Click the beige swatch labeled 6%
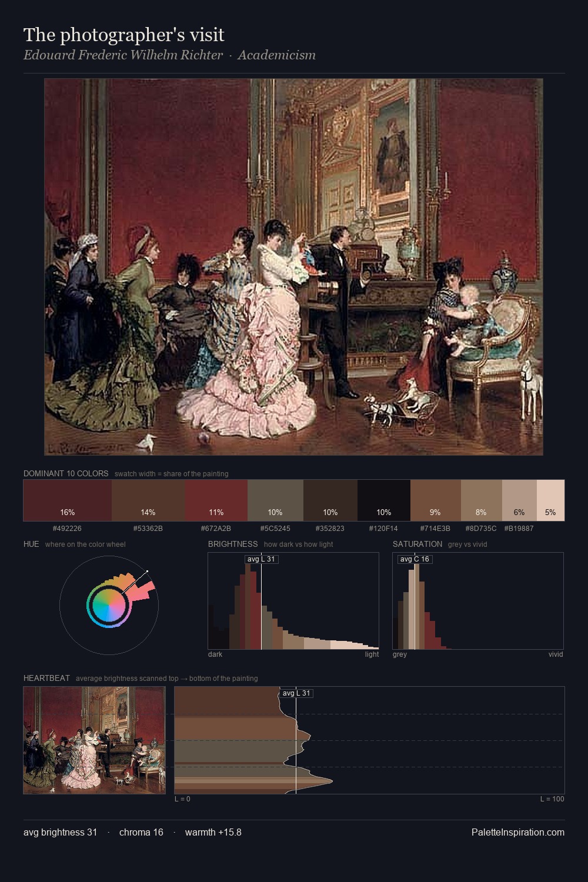 click(519, 500)
